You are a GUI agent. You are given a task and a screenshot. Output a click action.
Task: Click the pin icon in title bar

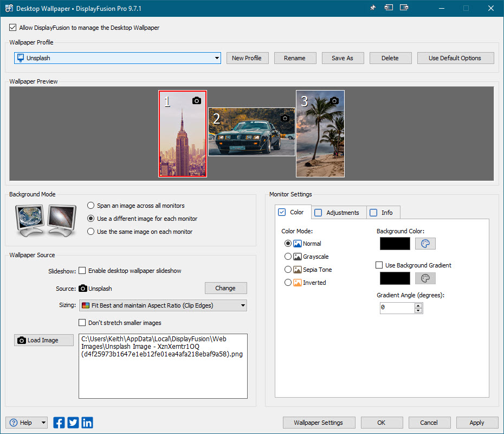[x=373, y=8]
